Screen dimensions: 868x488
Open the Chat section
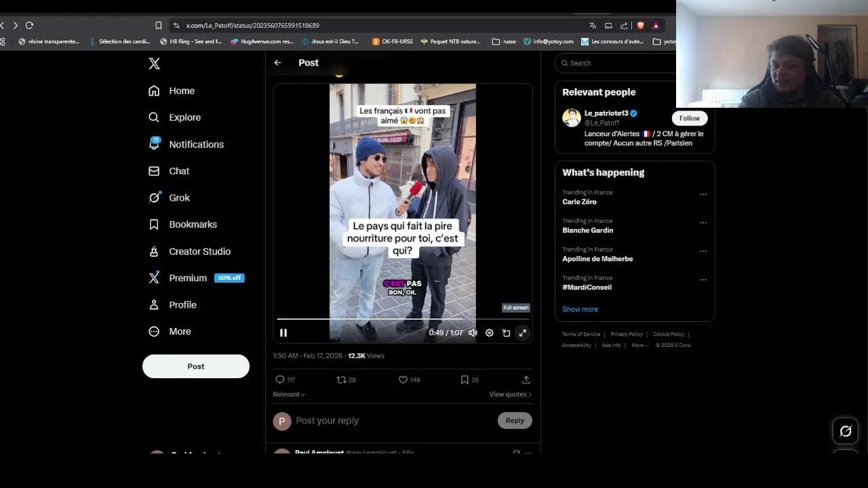[169, 171]
